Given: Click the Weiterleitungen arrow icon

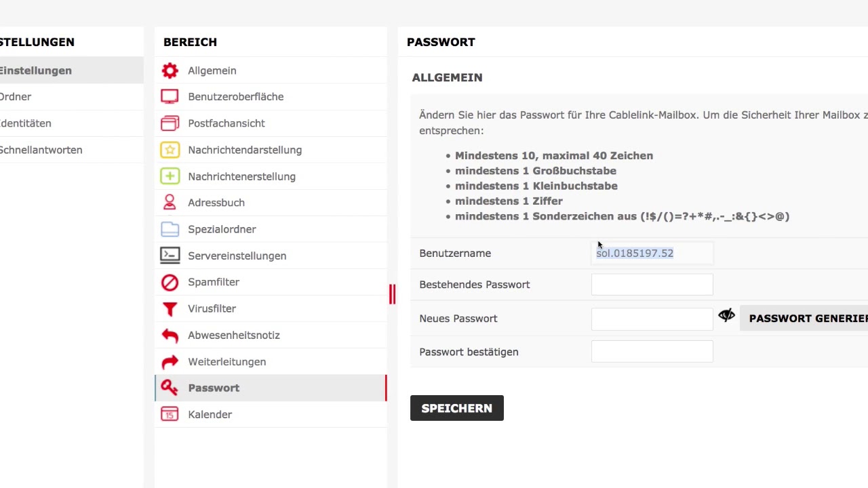Looking at the screenshot, I should (x=170, y=362).
